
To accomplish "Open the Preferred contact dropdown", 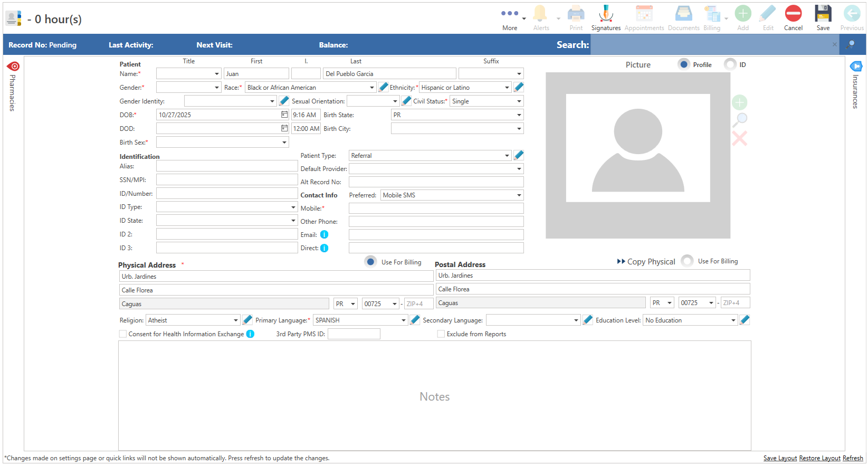I will 452,195.
